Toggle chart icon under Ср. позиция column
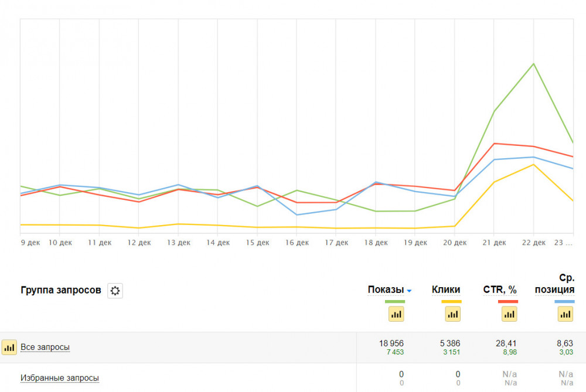 click(x=565, y=314)
